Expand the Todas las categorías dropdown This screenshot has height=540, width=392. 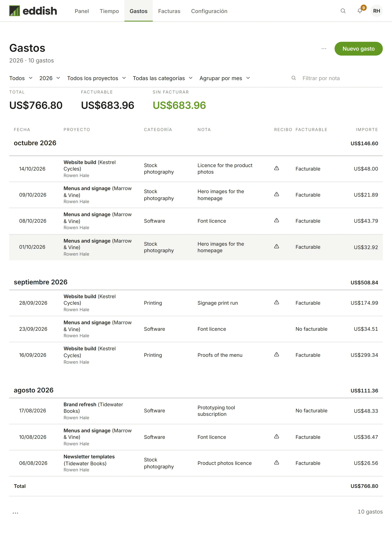163,78
